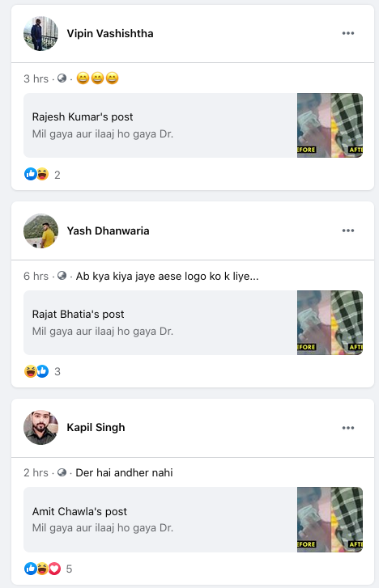Open the reaction count 5 on Kapil's post
Screen dimensions: 379x588
[x=69, y=569]
